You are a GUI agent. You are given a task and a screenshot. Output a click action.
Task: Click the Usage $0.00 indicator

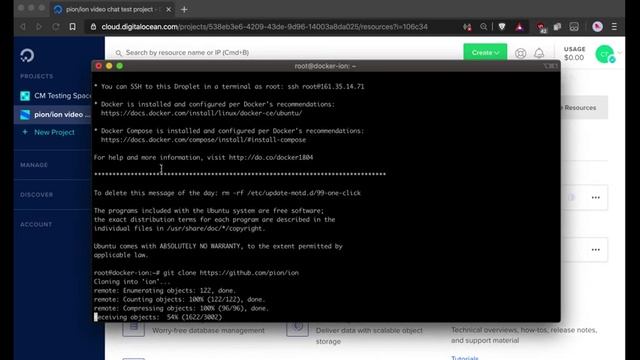(x=574, y=53)
